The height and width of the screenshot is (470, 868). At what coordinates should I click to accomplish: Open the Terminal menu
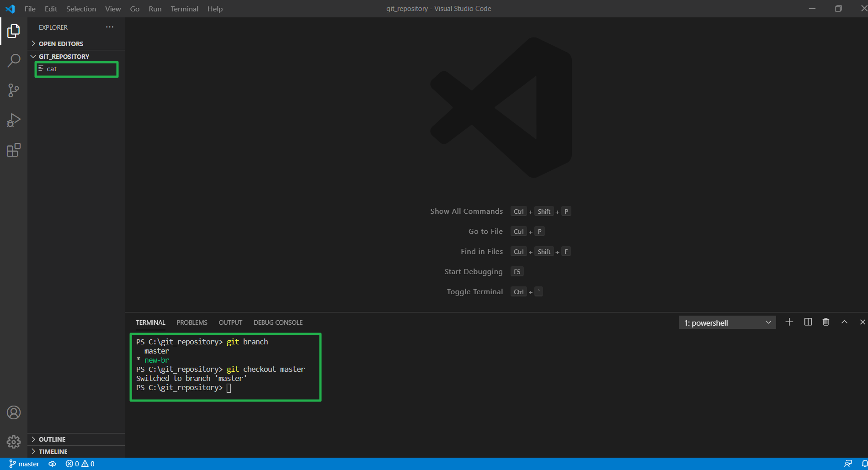(x=185, y=9)
